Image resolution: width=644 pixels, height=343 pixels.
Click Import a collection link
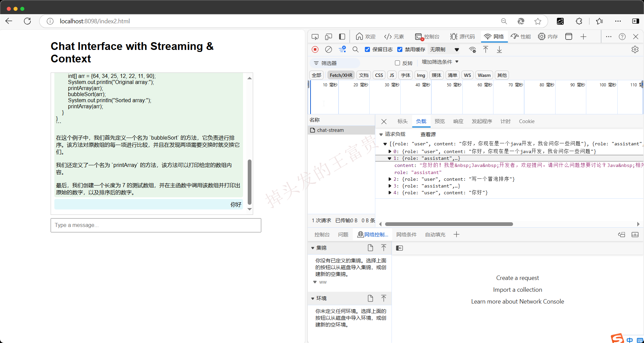(517, 290)
